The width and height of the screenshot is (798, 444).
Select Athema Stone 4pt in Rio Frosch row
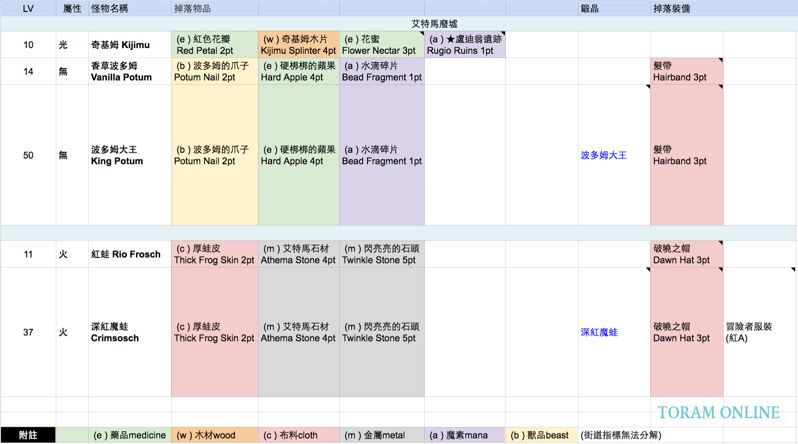coord(299,254)
